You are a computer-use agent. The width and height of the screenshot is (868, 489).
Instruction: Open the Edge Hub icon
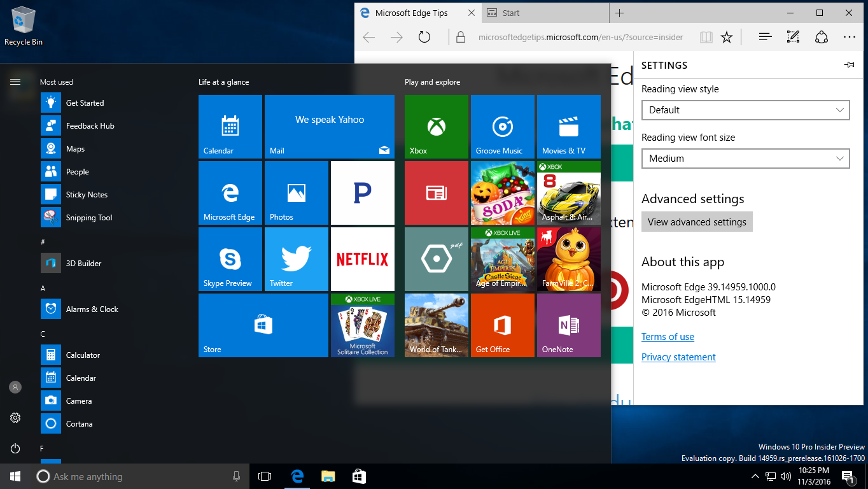click(x=766, y=38)
